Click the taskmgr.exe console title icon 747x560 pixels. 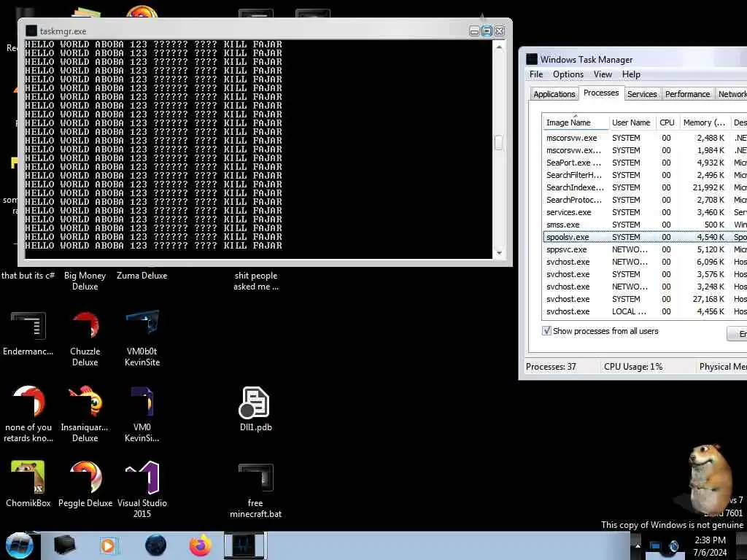tap(31, 31)
